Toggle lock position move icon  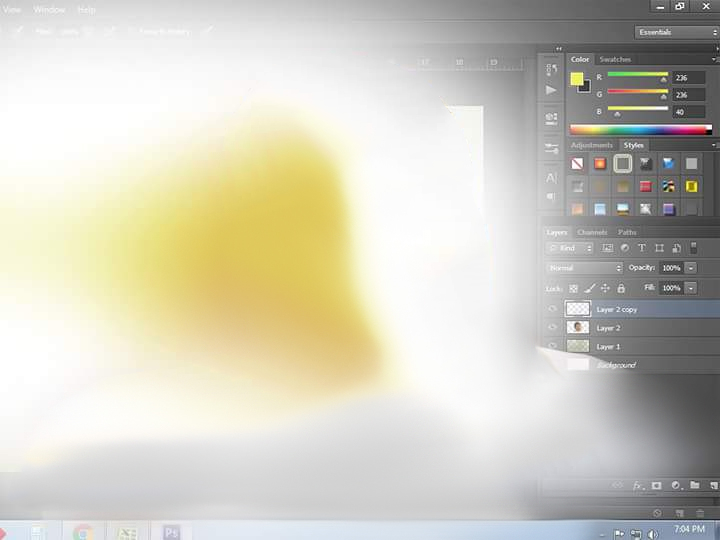pyautogui.click(x=605, y=288)
